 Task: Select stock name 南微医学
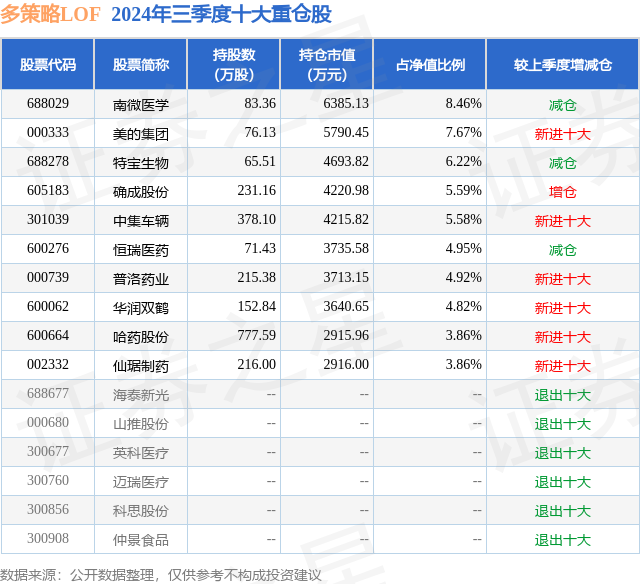(x=141, y=105)
